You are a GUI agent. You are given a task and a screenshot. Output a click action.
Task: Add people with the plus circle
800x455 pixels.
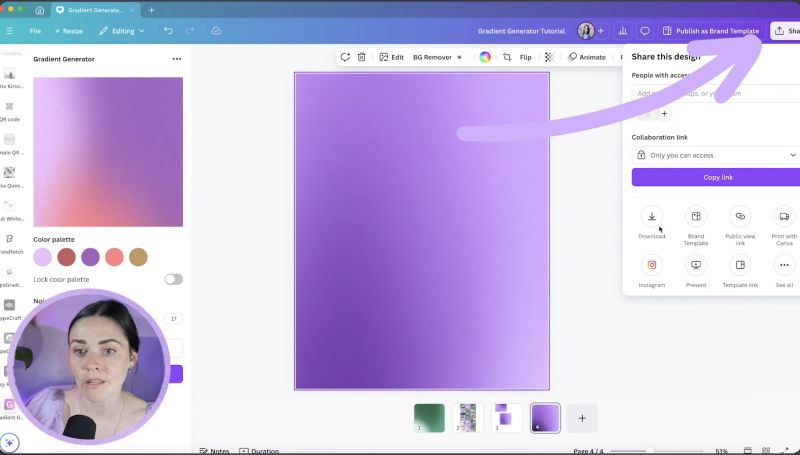(664, 114)
